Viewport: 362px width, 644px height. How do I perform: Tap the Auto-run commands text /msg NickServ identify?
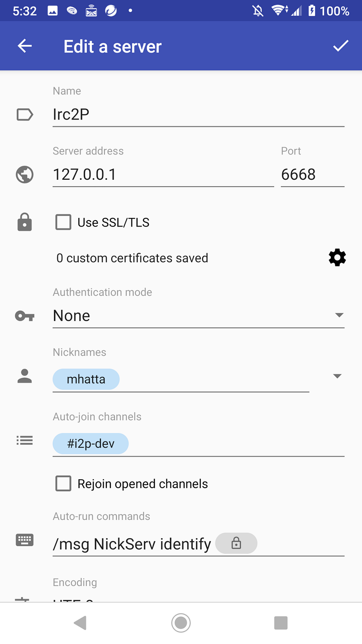(x=132, y=543)
